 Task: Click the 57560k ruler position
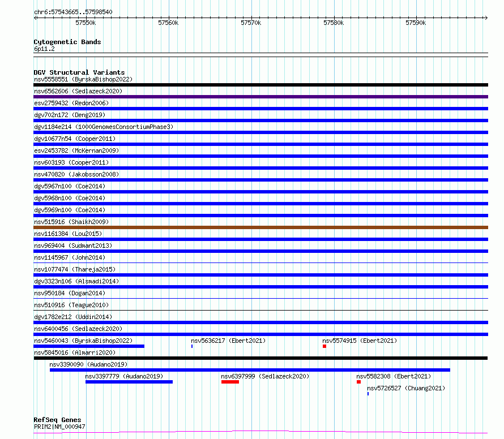coord(168,23)
